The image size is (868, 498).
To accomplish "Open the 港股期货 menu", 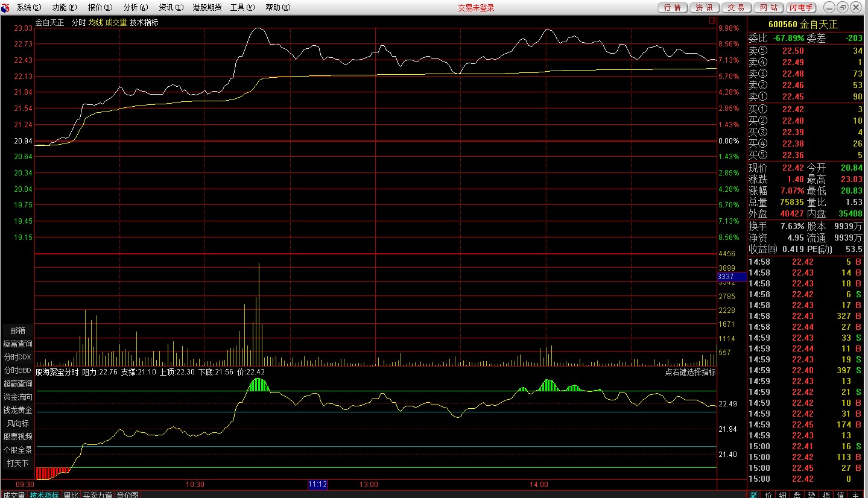I will click(x=207, y=7).
